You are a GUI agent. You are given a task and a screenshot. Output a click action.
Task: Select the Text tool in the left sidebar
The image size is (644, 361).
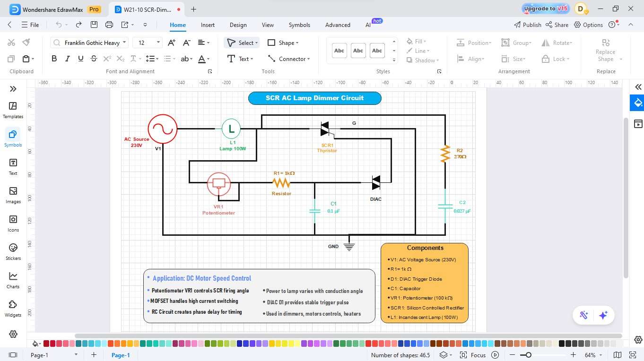[13, 167]
